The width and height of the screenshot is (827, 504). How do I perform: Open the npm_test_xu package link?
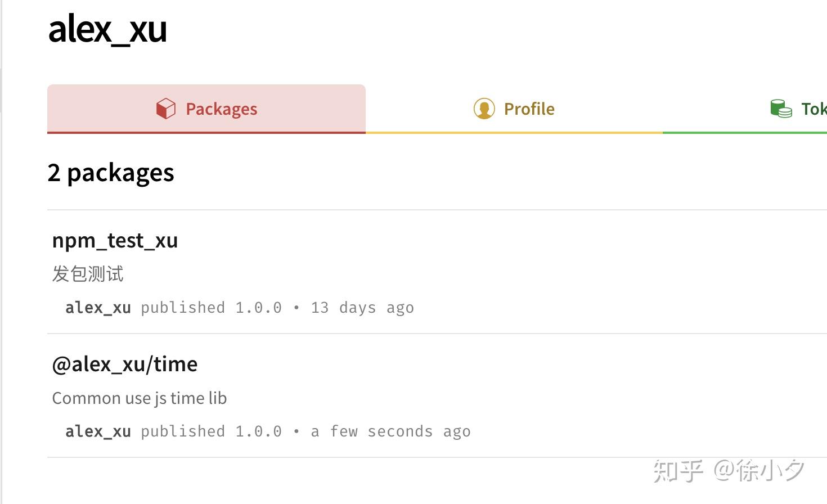click(115, 240)
